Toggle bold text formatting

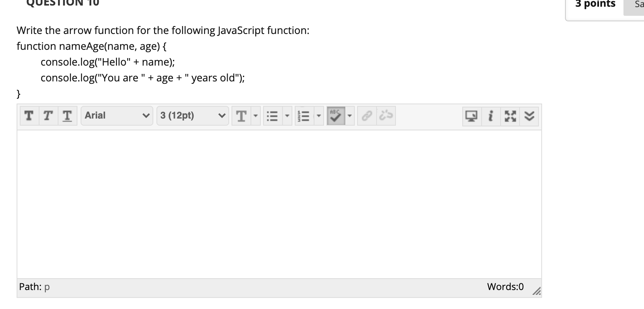tap(28, 116)
